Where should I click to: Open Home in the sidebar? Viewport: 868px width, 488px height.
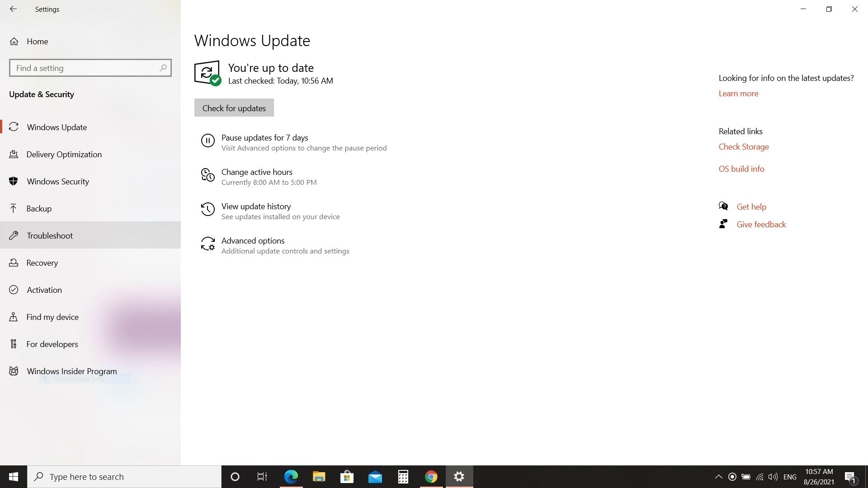pos(90,42)
